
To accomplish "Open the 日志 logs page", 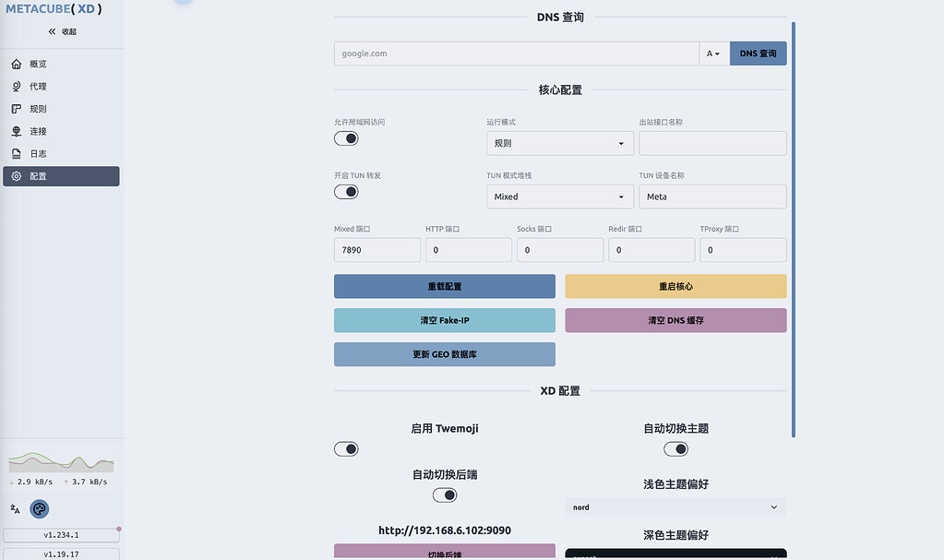I will coord(62,153).
